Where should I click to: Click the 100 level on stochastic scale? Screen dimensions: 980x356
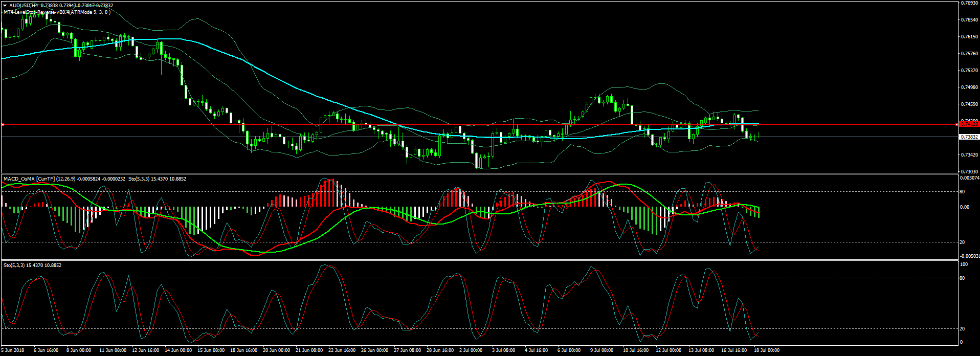(964, 264)
